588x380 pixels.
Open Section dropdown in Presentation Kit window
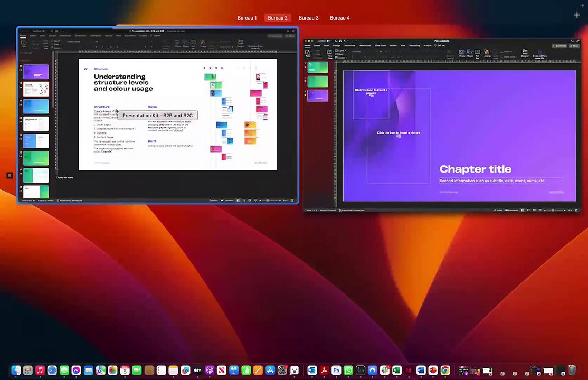click(x=56, y=47)
